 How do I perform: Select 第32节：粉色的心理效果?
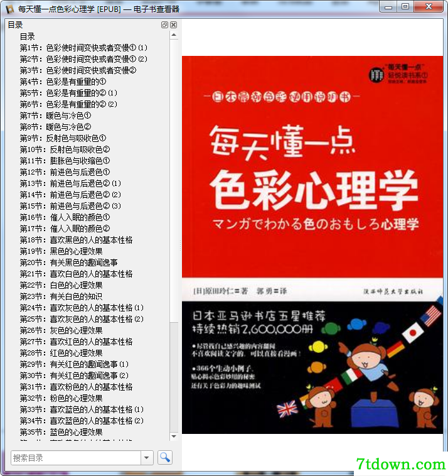click(x=61, y=398)
